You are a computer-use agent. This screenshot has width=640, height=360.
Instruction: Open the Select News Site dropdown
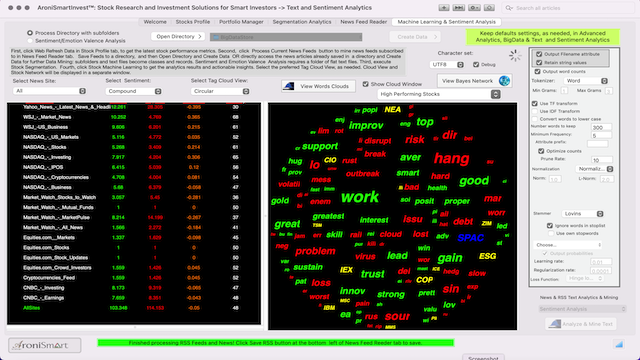tap(49, 91)
